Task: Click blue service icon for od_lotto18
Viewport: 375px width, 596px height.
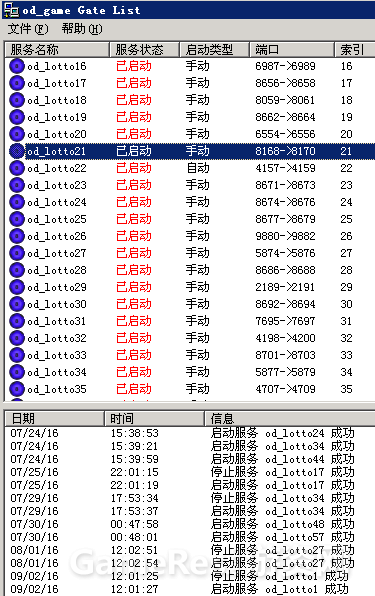Action: [x=17, y=100]
